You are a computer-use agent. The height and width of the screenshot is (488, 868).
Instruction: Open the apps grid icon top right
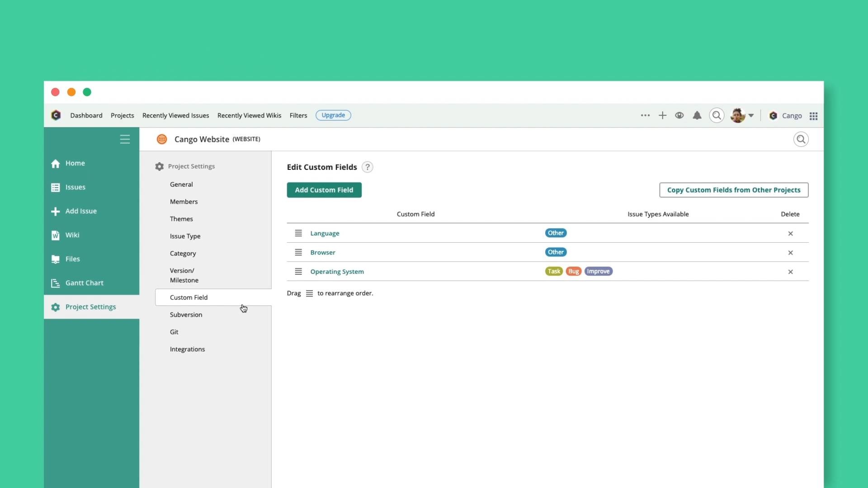coord(813,116)
